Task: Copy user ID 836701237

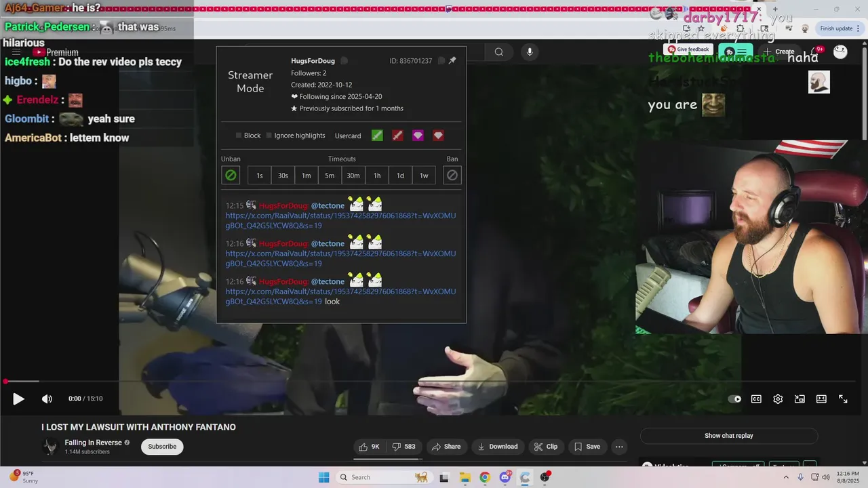Action: click(441, 61)
